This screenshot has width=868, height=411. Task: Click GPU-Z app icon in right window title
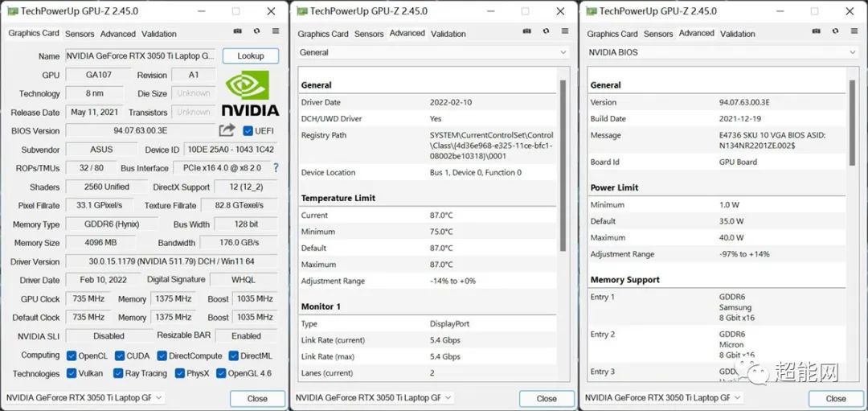coord(592,11)
